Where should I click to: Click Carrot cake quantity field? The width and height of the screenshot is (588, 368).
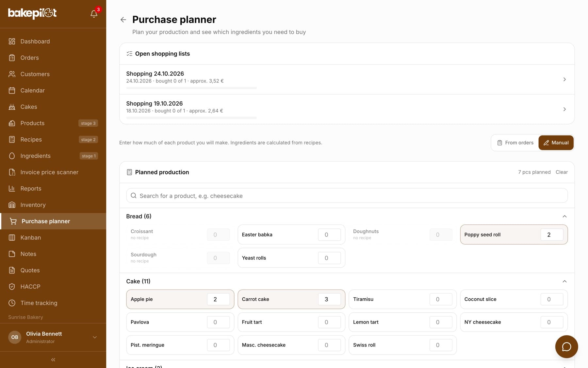tap(329, 299)
